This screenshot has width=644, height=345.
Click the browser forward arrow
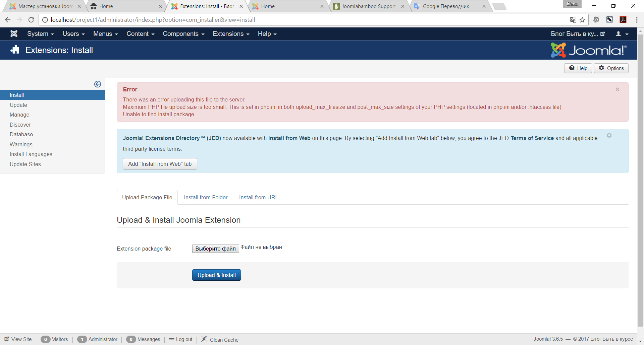(x=19, y=20)
